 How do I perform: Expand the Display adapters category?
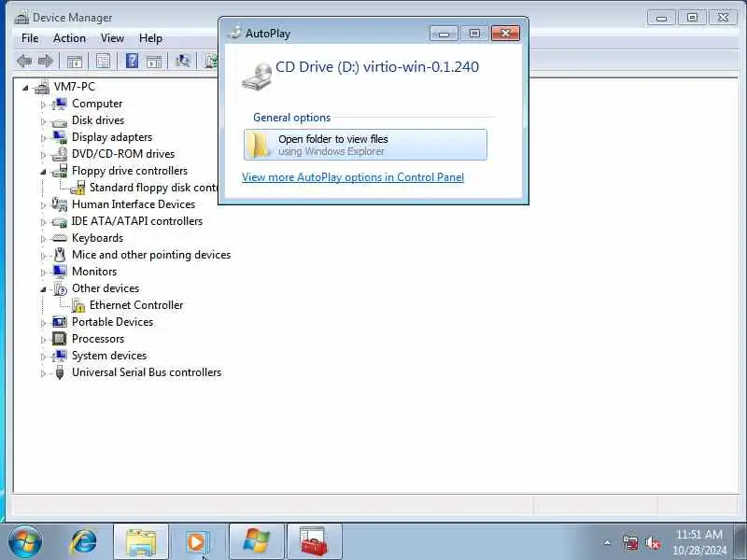pyautogui.click(x=43, y=138)
